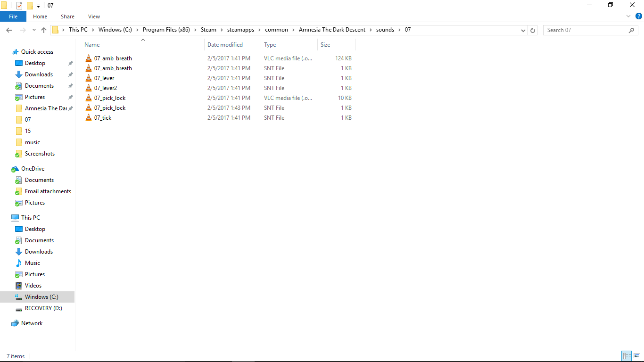This screenshot has width=644, height=362.
Task: Click the Properties icon in title bar
Action: pos(19,6)
